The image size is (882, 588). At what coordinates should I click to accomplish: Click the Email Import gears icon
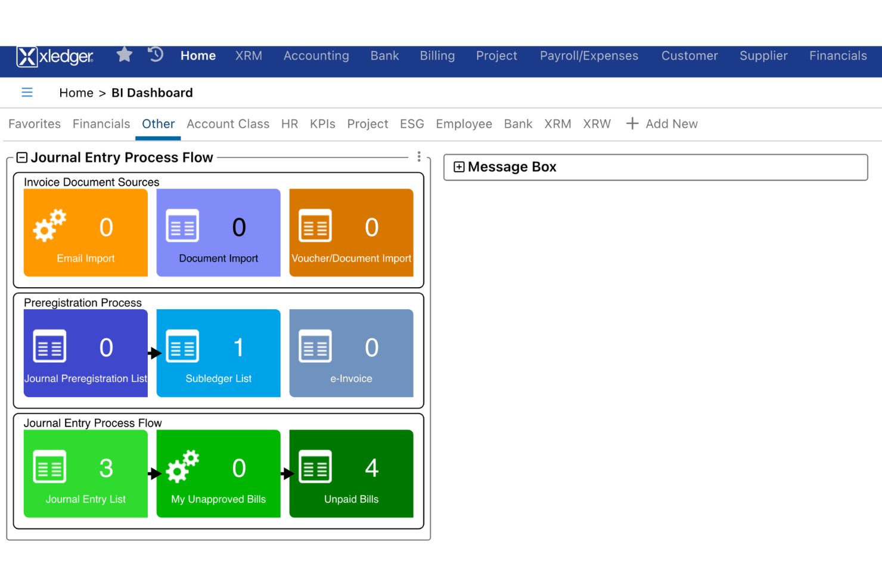49,226
